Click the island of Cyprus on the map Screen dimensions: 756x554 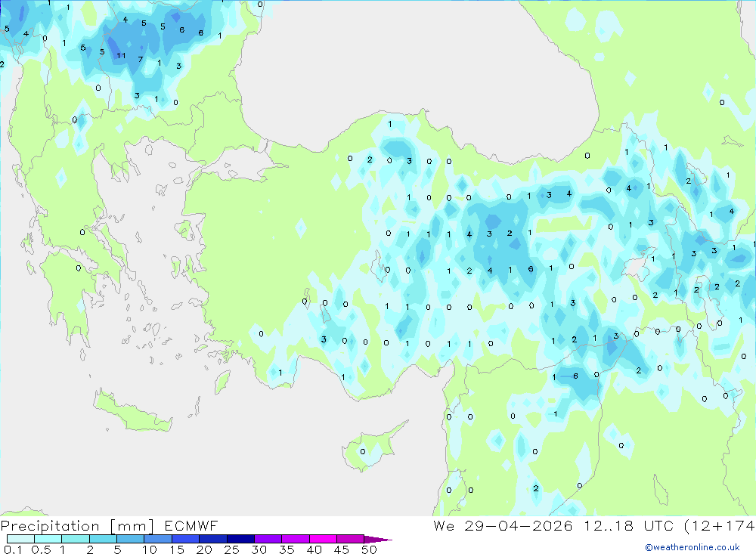pos(369,448)
